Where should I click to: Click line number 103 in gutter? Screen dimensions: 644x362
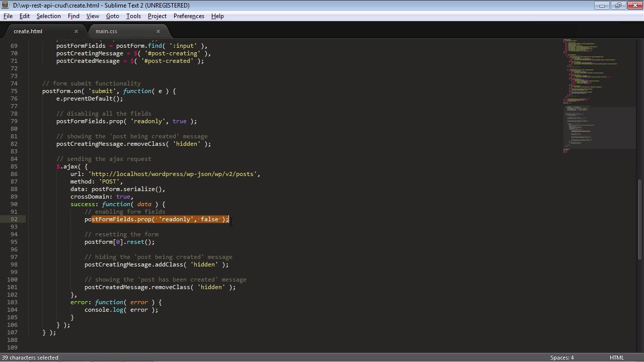click(12, 302)
